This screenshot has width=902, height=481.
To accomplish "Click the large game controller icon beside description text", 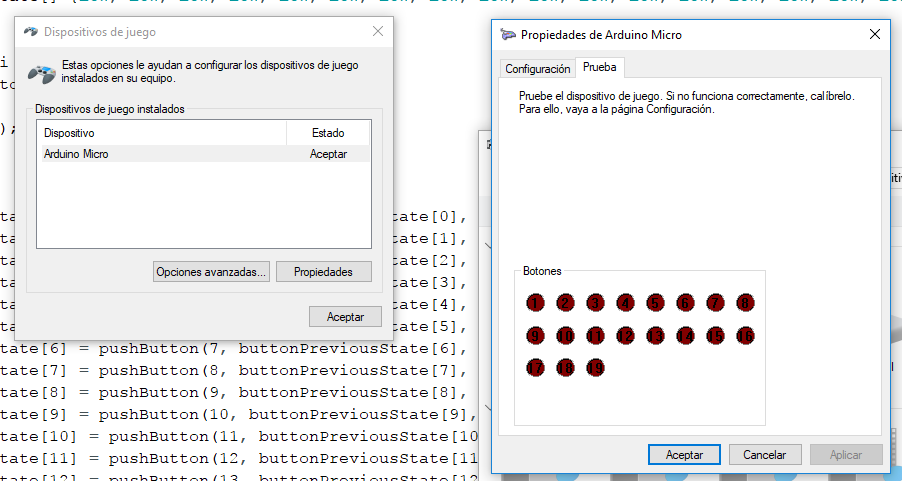I will (42, 74).
